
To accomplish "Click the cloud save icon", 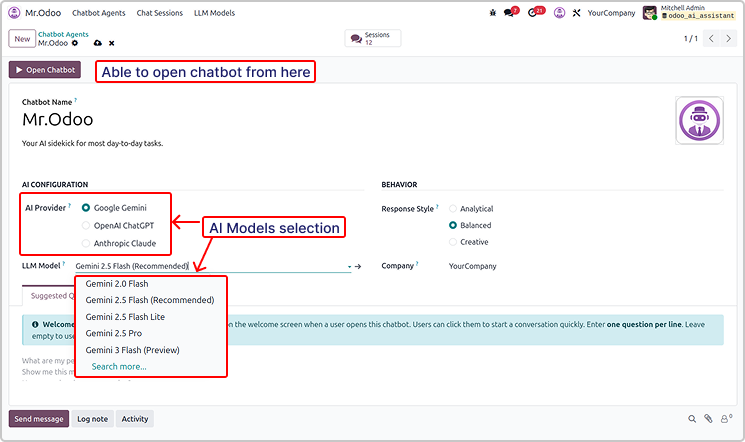I will coord(97,43).
